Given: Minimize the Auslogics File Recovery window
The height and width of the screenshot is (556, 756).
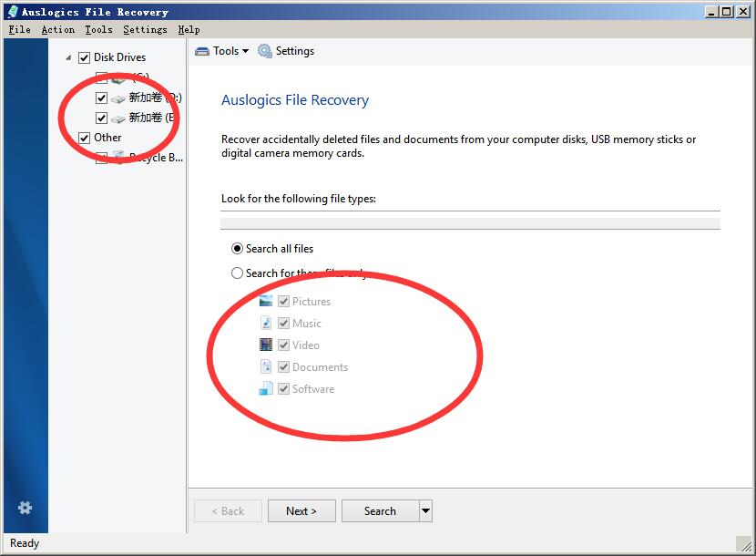Looking at the screenshot, I should (711, 11).
